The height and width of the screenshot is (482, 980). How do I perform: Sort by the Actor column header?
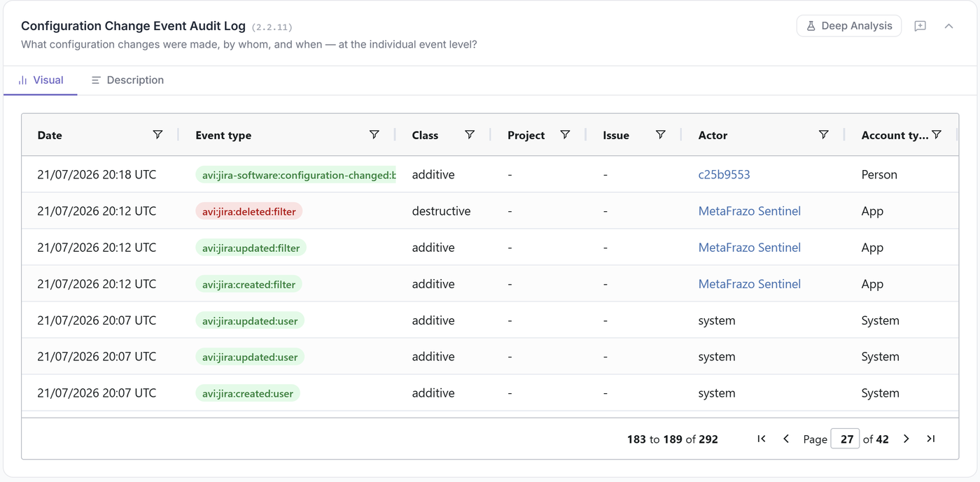coord(713,135)
